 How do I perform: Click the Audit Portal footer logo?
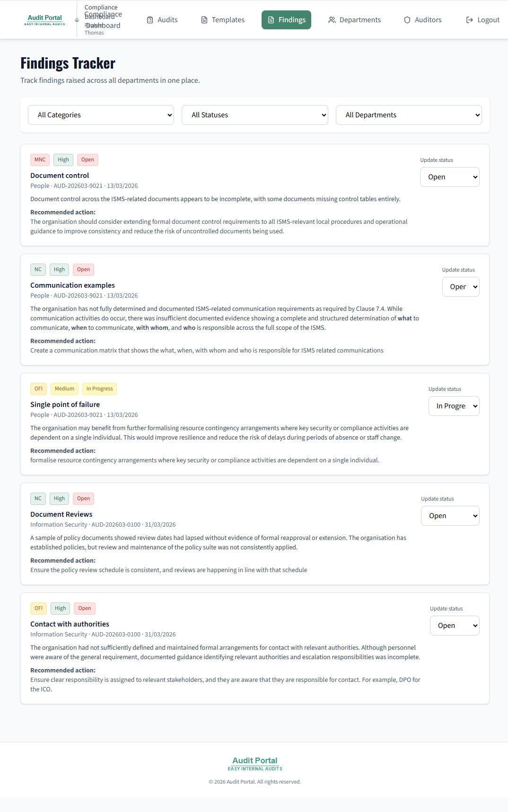click(255, 764)
